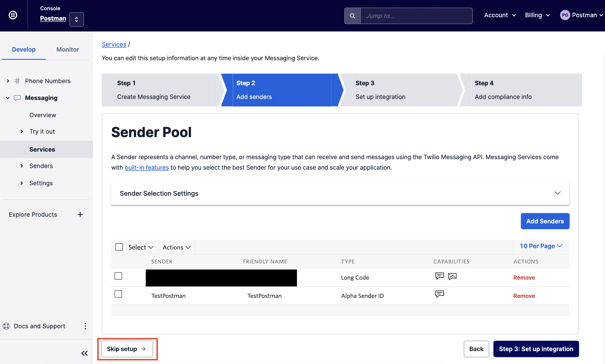Collapse sidebar with double chevron icon
Screen dimensions: 605x364
(x=85, y=353)
